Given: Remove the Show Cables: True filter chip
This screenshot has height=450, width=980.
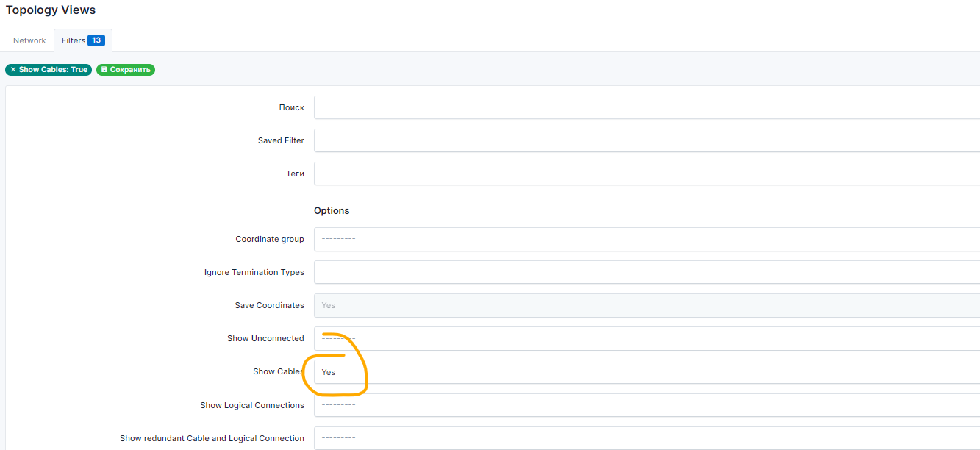Looking at the screenshot, I should [x=13, y=70].
